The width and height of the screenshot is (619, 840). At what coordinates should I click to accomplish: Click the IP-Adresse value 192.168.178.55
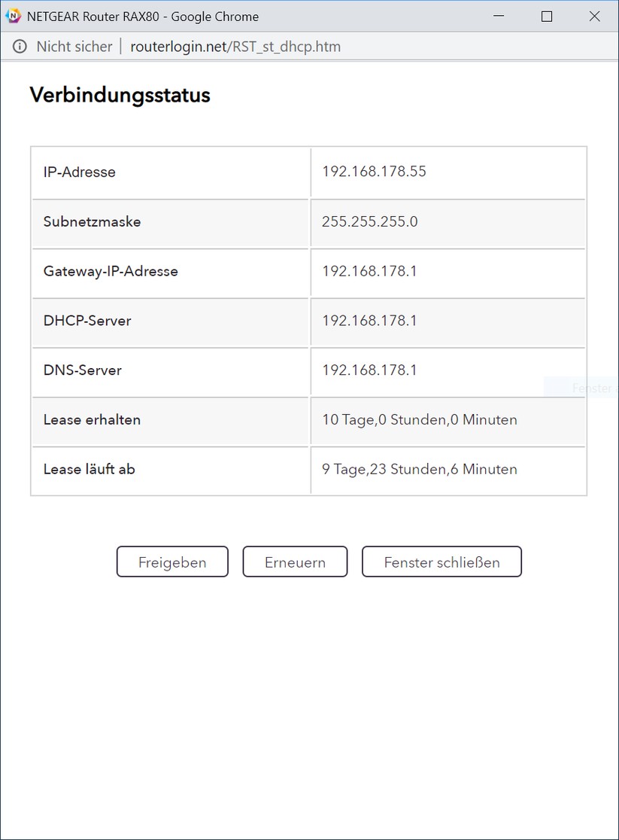374,172
